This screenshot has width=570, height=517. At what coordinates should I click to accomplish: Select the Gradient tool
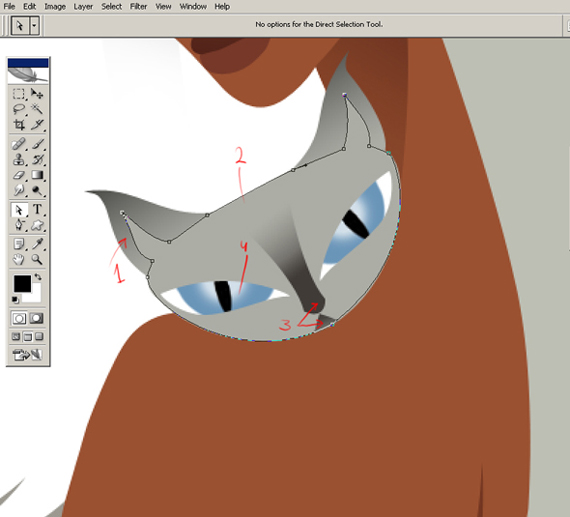(37, 175)
